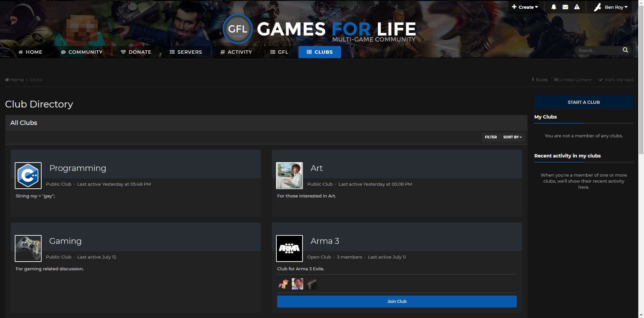Open the messages envelope icon

coord(565,7)
